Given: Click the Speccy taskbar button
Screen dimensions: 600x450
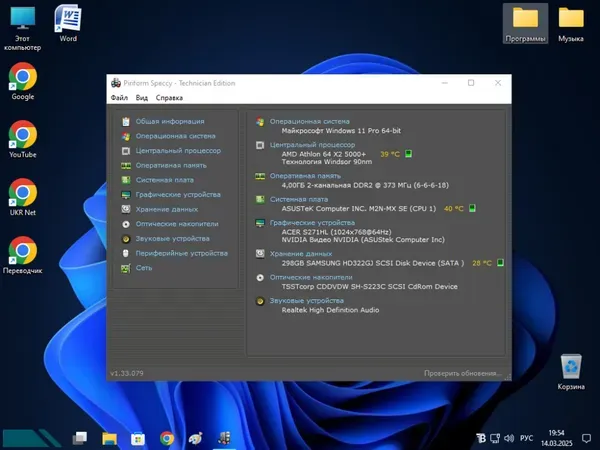Looking at the screenshot, I should pos(224,439).
